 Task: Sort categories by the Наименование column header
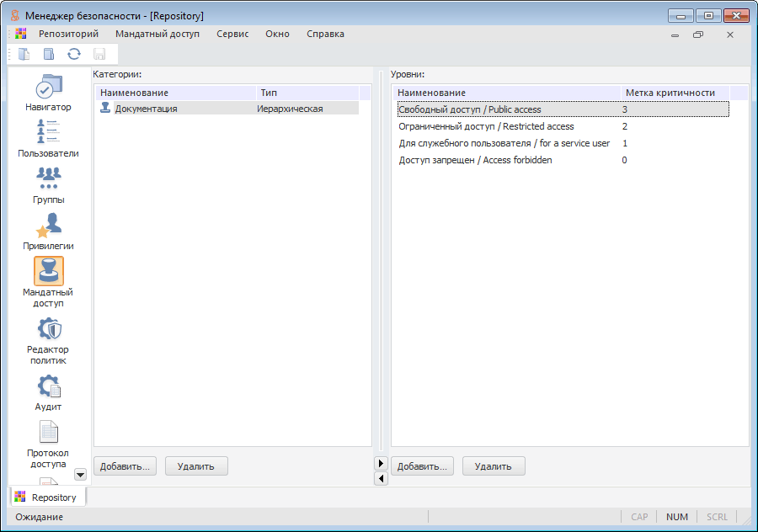click(176, 93)
